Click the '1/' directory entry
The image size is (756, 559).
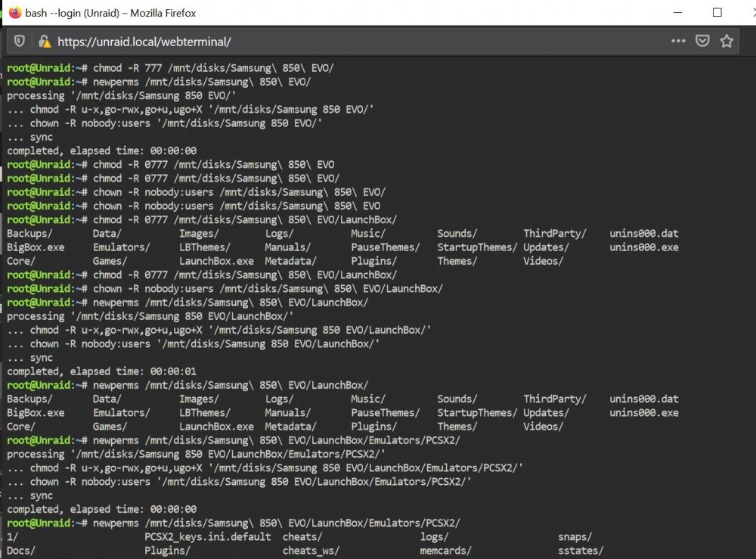[x=12, y=537]
